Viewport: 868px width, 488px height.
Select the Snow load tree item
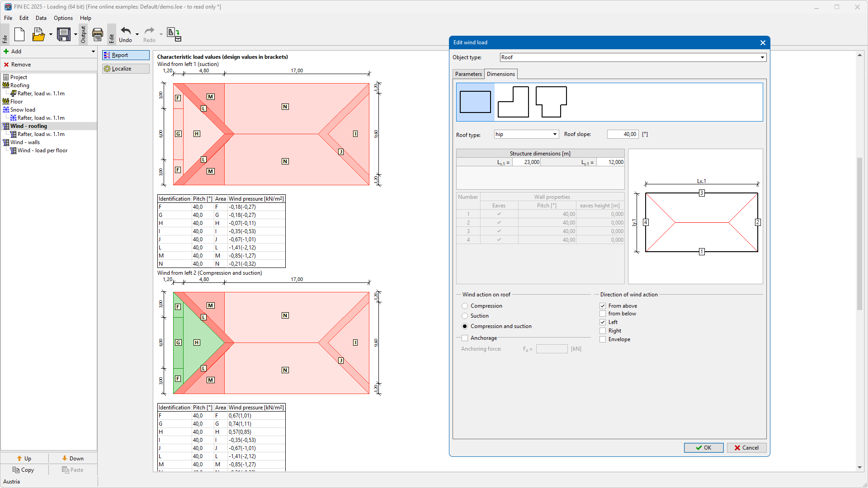pyautogui.click(x=23, y=110)
